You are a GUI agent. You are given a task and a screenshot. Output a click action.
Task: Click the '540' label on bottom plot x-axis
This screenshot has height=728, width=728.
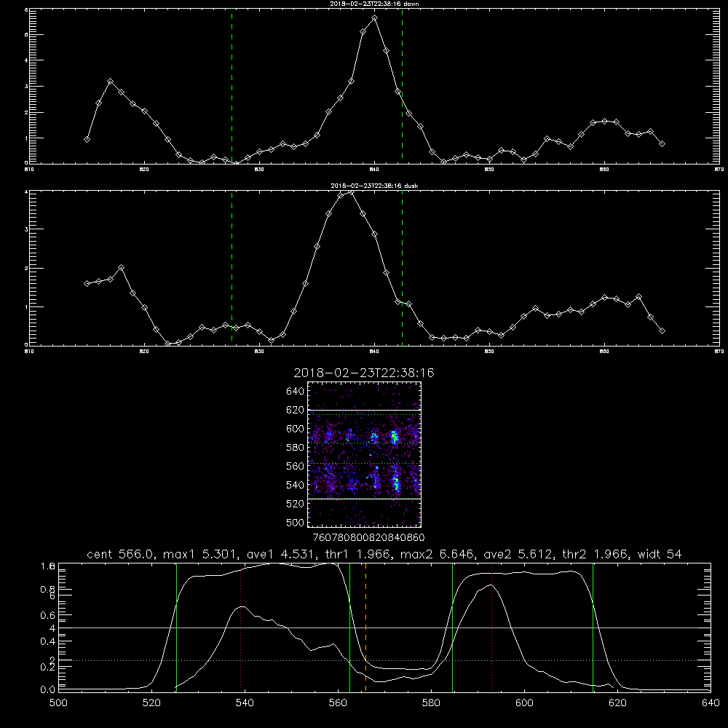[x=245, y=703]
